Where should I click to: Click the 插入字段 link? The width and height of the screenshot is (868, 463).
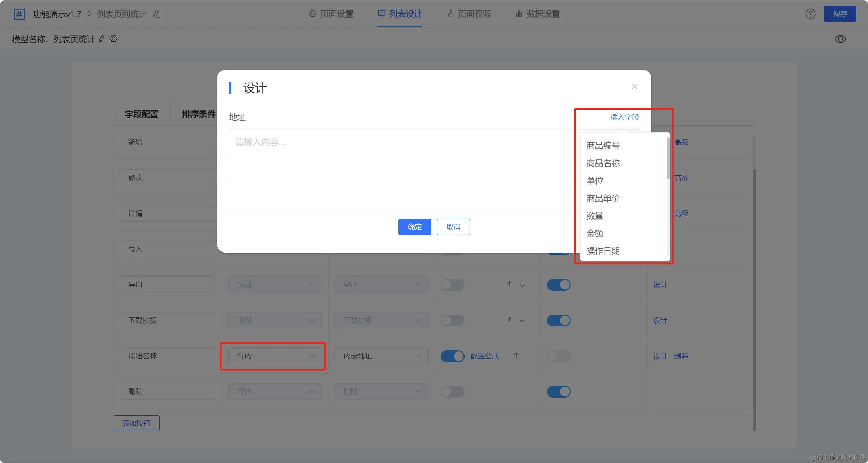(x=625, y=117)
